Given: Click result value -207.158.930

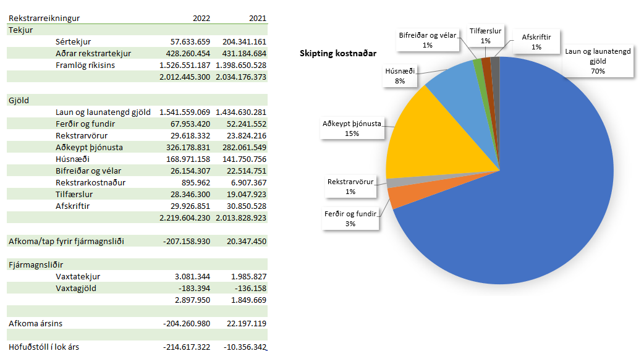Looking at the screenshot, I should tap(187, 242).
